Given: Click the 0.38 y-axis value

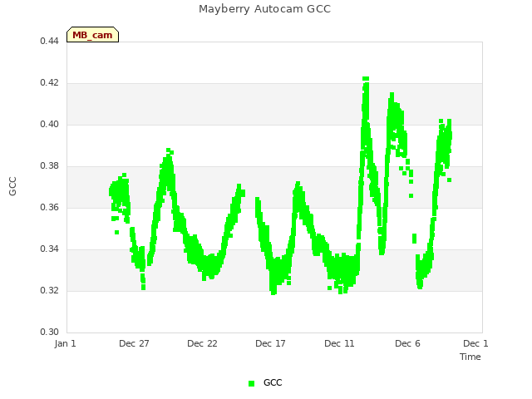Looking at the screenshot, I should [50, 166].
